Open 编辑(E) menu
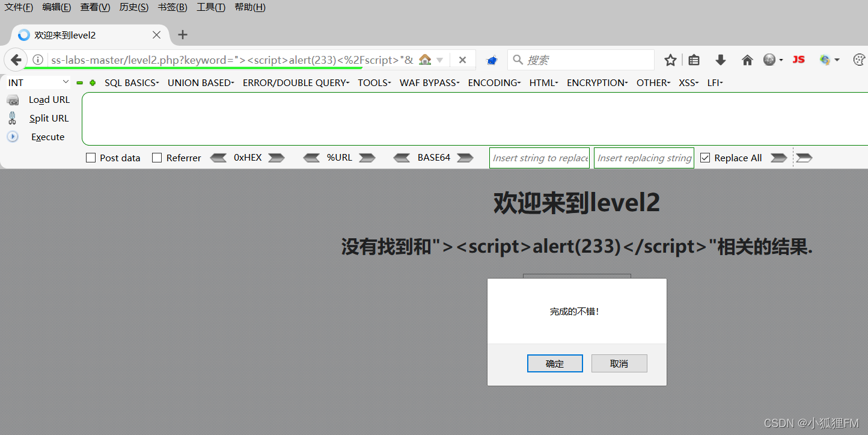Image resolution: width=868 pixels, height=435 pixels. [57, 7]
